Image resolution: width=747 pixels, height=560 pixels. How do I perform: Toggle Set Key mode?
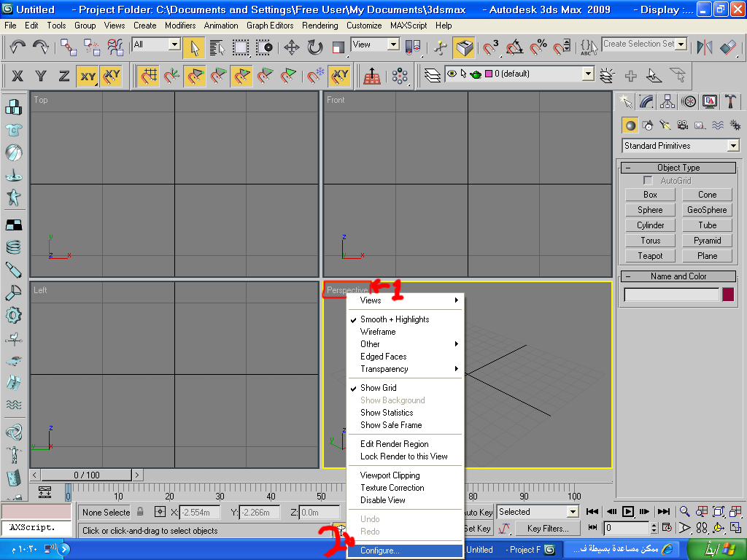pos(477,529)
